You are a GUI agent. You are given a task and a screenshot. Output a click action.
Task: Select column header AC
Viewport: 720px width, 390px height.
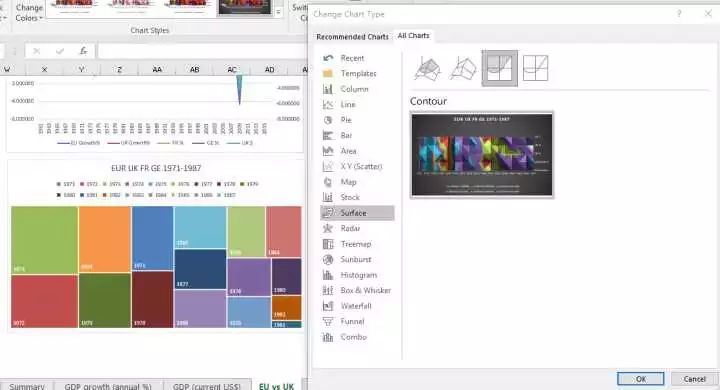(232, 69)
